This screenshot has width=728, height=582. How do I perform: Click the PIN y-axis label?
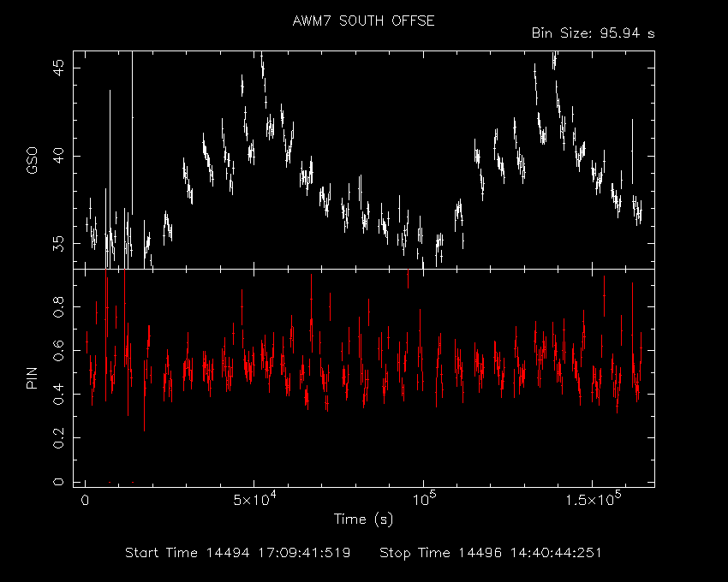pyautogui.click(x=32, y=377)
